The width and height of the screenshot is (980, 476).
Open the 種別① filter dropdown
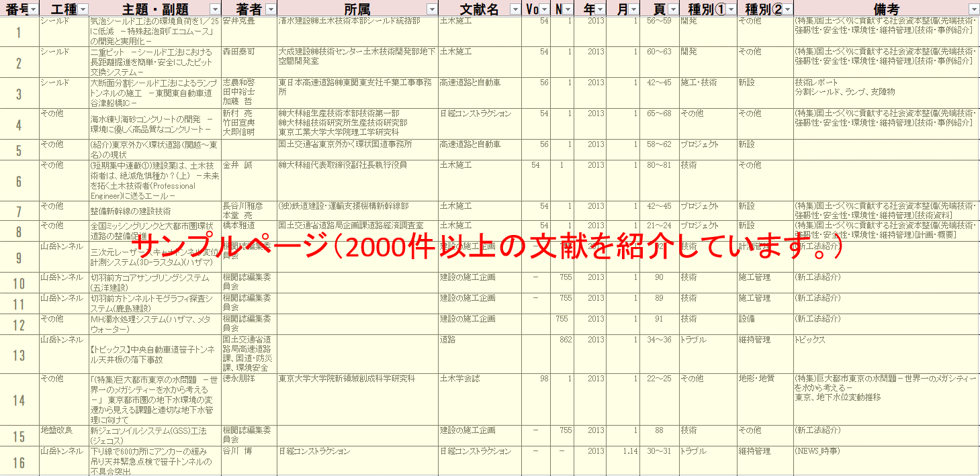tap(730, 9)
